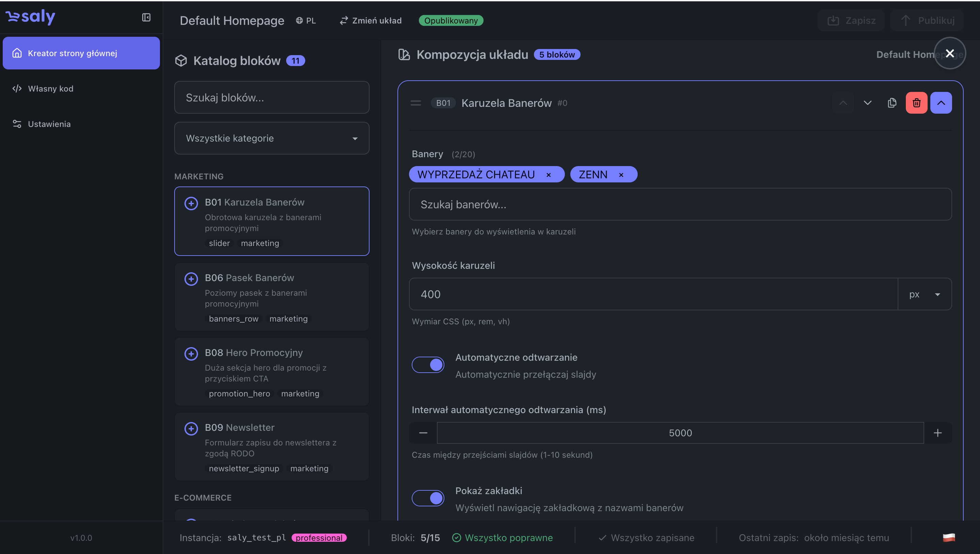Viewport: 980px width, 554px height.
Task: Add B01 Karuzela Banerów block
Action: (191, 203)
